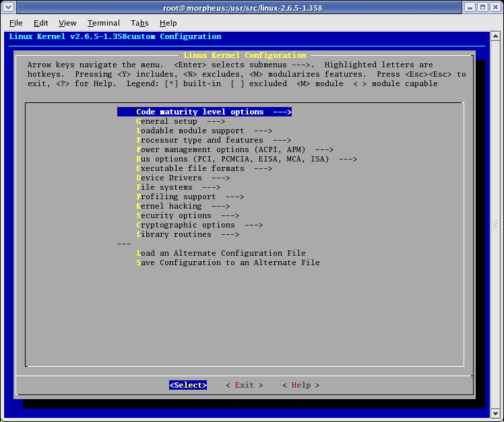504x422 pixels.
Task: Click the terminal vertical scrollbar
Action: tap(498, 222)
